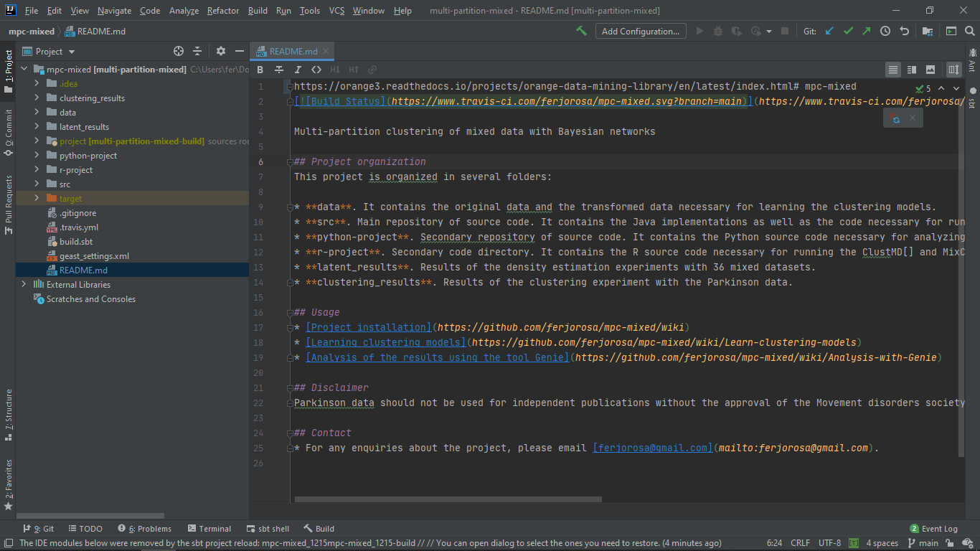The width and height of the screenshot is (980, 551).
Task: Click the editor horizontal scrollbar
Action: coord(448,499)
